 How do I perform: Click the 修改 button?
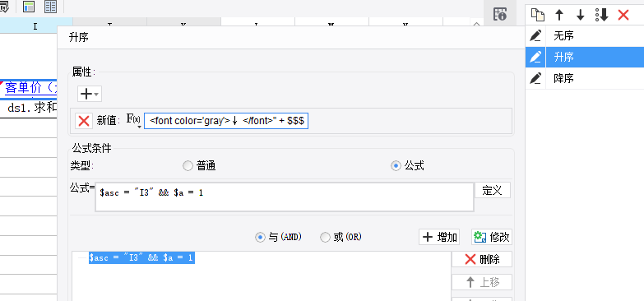(492, 237)
